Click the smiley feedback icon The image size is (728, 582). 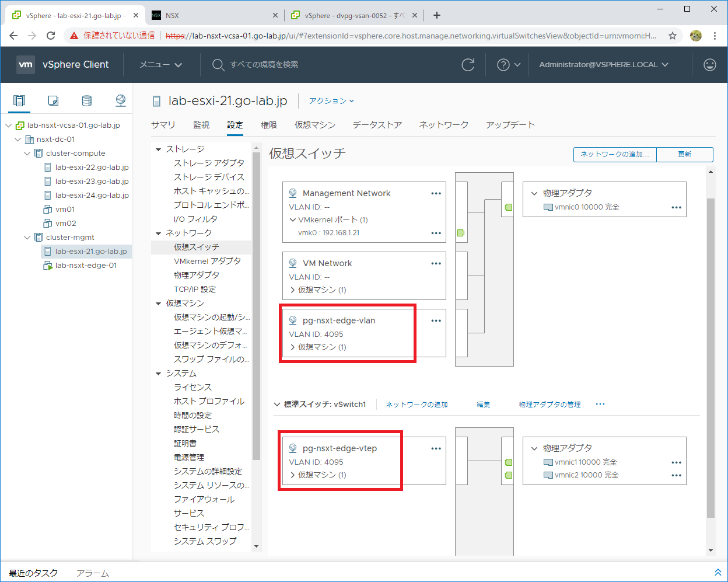[x=709, y=65]
